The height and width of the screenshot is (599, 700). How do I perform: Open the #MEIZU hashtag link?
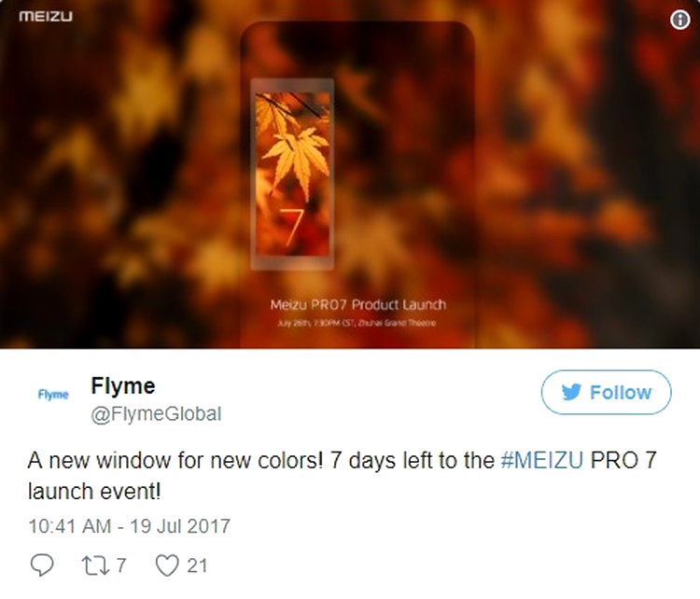click(542, 460)
